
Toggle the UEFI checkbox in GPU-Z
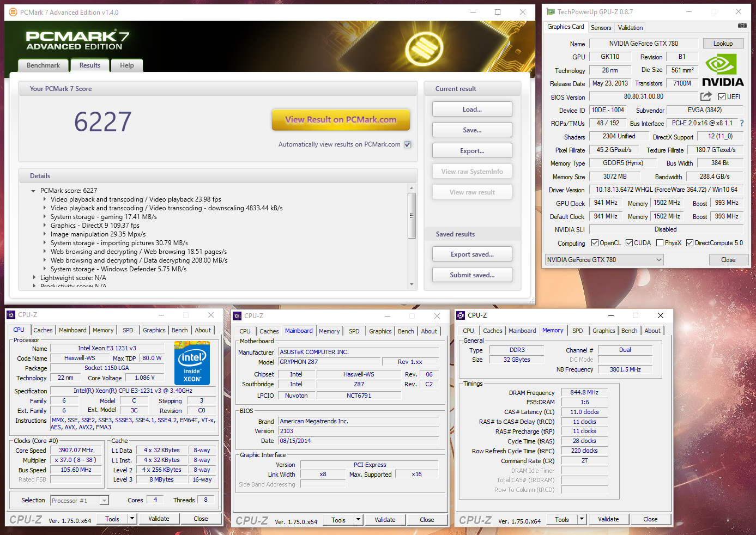coord(722,97)
